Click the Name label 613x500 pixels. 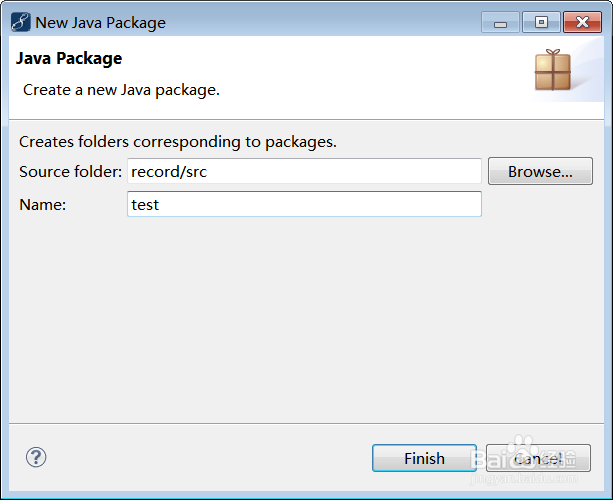42,204
